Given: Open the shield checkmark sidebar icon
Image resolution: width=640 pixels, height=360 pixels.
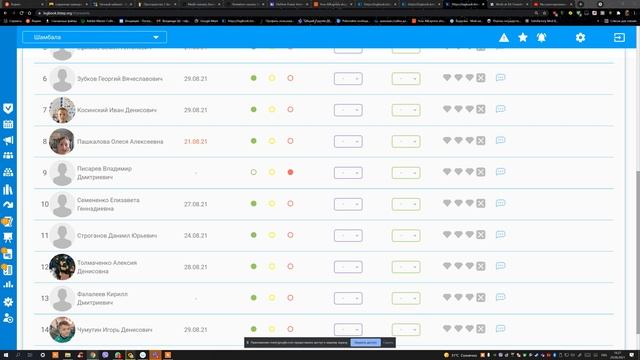Looking at the screenshot, I should pyautogui.click(x=8, y=108).
